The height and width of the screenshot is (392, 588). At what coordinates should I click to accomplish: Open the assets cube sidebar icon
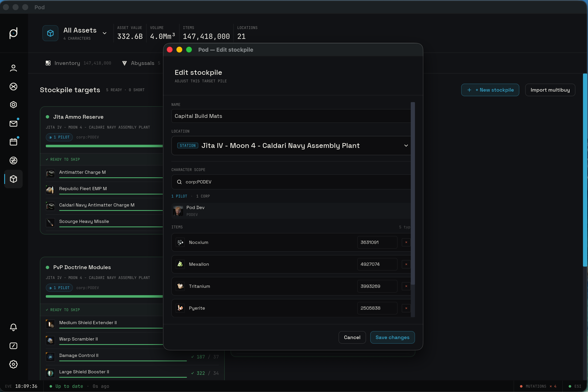(13, 179)
